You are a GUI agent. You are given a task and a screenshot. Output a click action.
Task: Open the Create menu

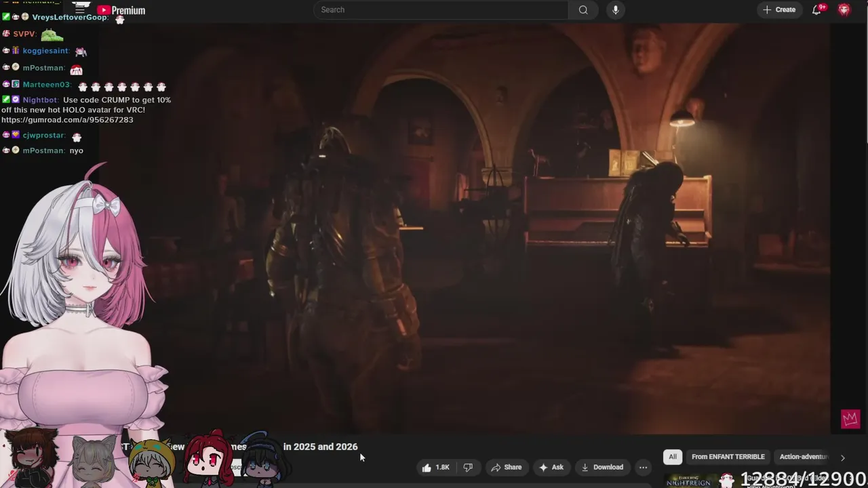pos(779,9)
